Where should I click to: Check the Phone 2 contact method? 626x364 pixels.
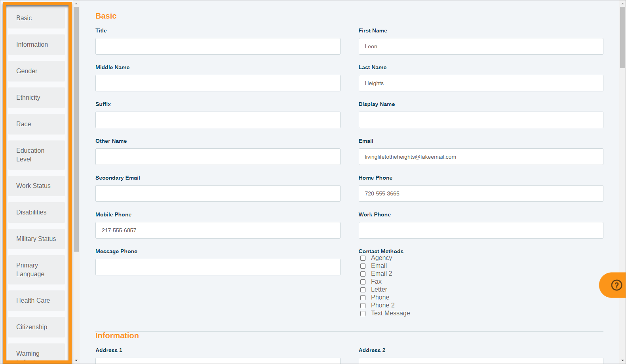click(363, 306)
